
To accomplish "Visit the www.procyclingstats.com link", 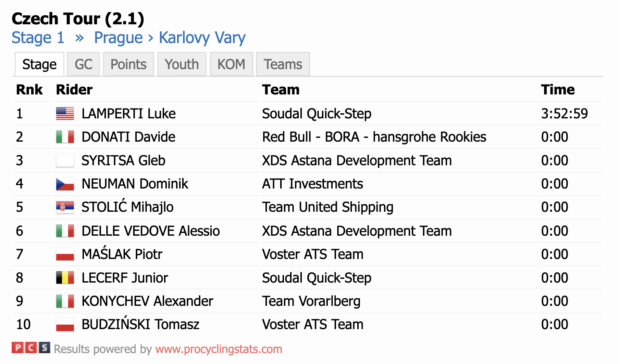I will pyautogui.click(x=219, y=349).
